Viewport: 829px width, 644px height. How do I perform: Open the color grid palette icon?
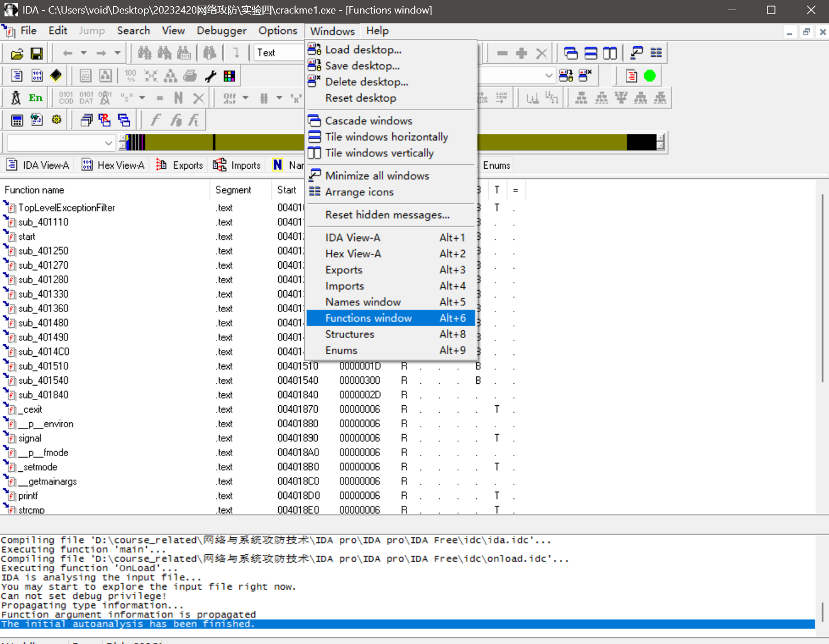click(x=229, y=76)
